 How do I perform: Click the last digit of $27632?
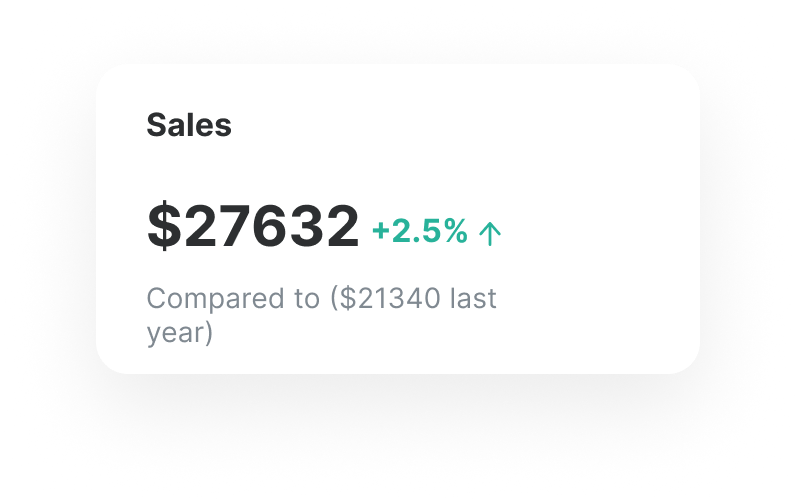point(342,227)
